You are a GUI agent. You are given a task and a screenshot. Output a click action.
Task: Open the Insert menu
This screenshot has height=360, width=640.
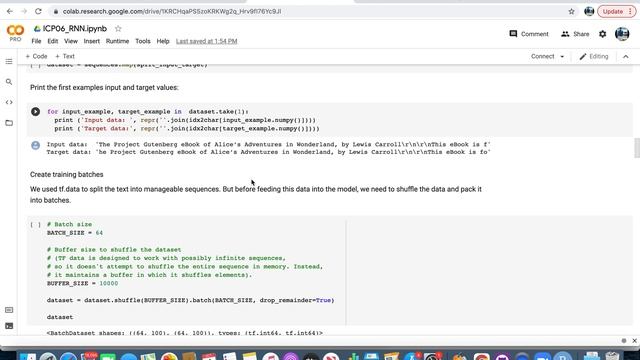click(91, 41)
